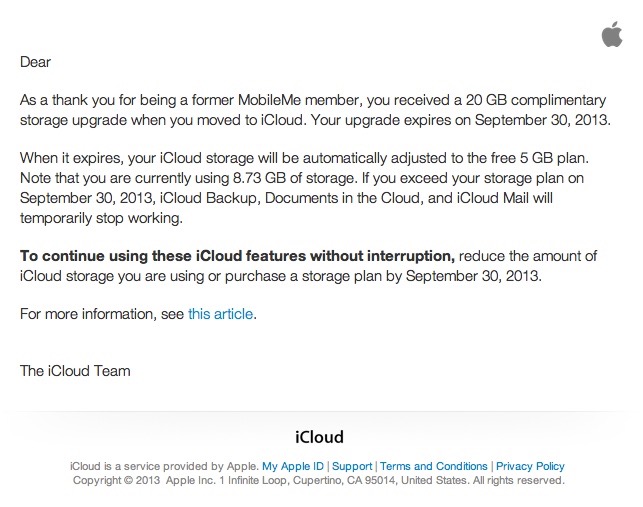Image resolution: width=643 pixels, height=507 pixels.
Task: Select 'The iCloud Team' signature text
Action: [x=75, y=371]
